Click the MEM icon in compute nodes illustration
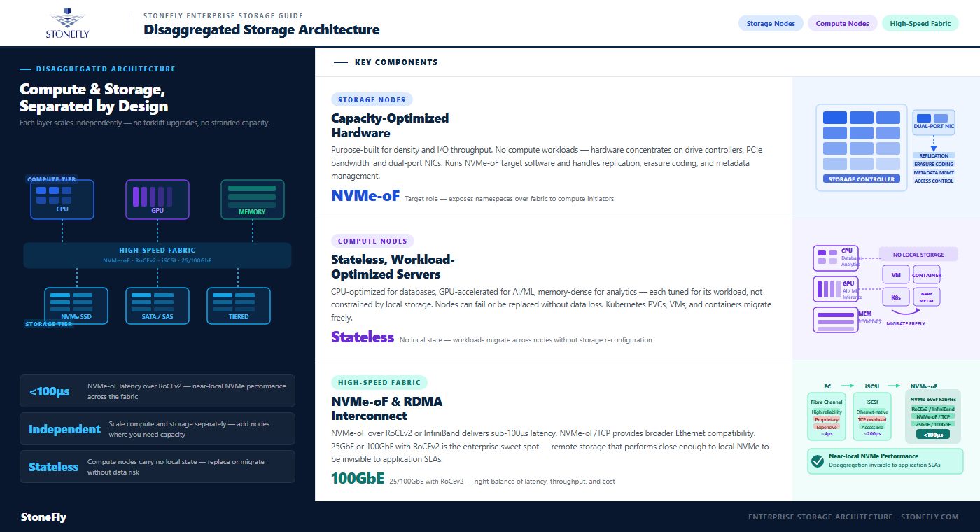980x532 pixels. (x=835, y=320)
